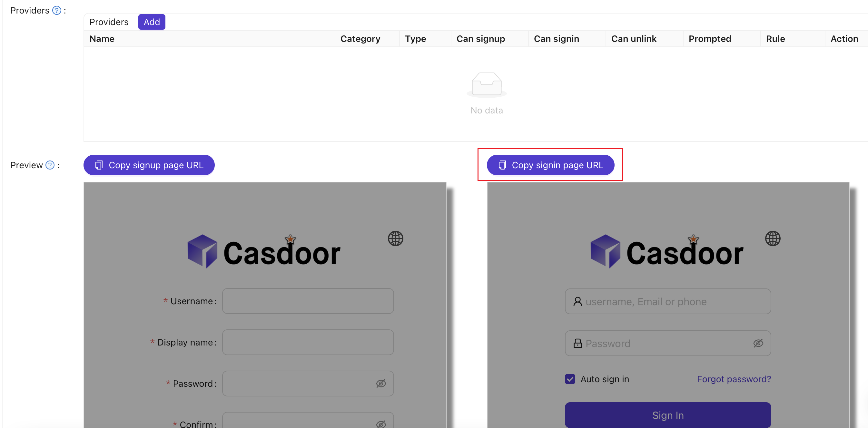Toggle password visibility on the signin Password field

tap(758, 343)
